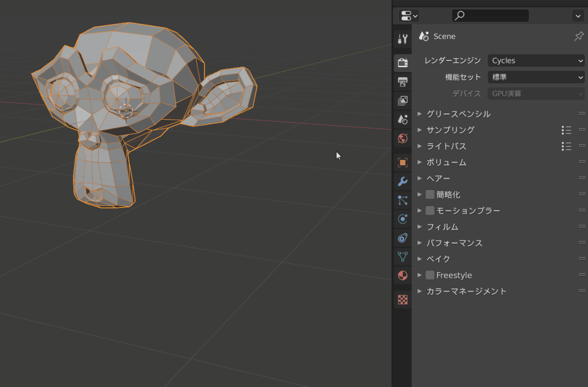Screen dimensions: 588x387
Task: Open the サンプリング presets list icon
Action: point(566,130)
